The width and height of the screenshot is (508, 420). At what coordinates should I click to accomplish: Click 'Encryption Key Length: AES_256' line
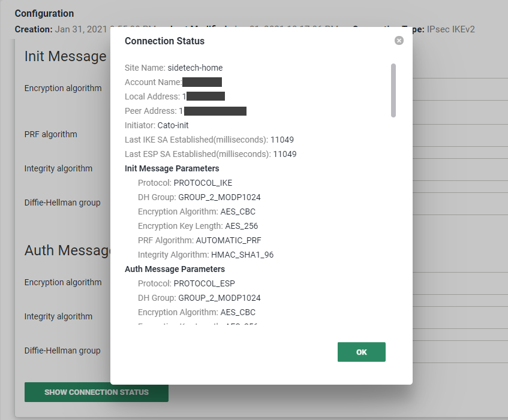point(198,226)
